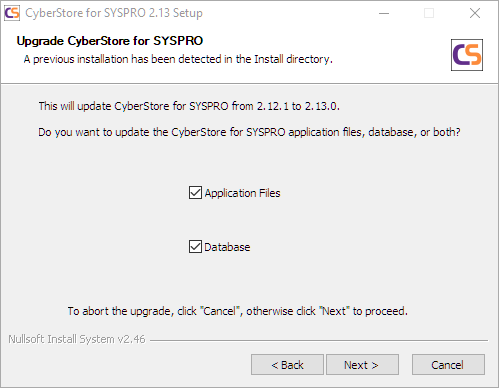The height and width of the screenshot is (388, 499).
Task: Click the "application files, database, or both?" question
Action: 374,132
